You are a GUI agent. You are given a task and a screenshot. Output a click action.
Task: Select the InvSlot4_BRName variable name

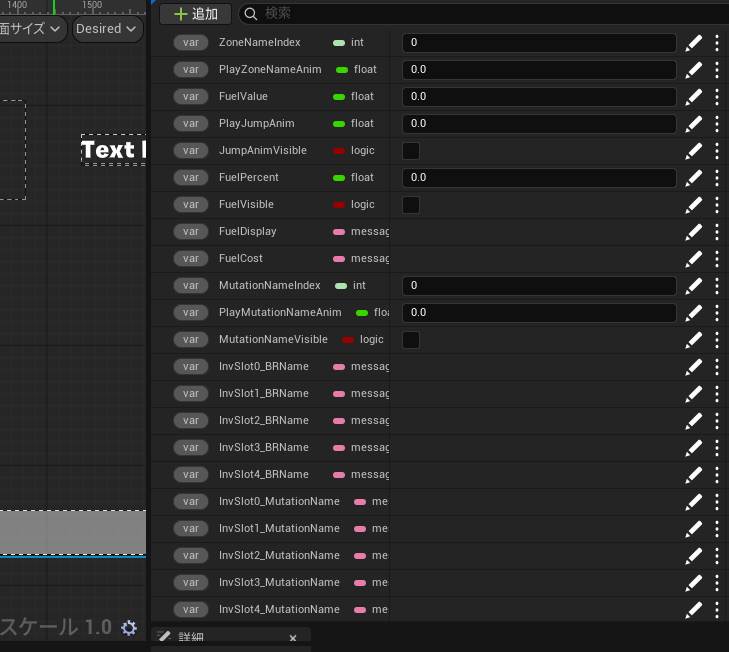click(x=264, y=474)
